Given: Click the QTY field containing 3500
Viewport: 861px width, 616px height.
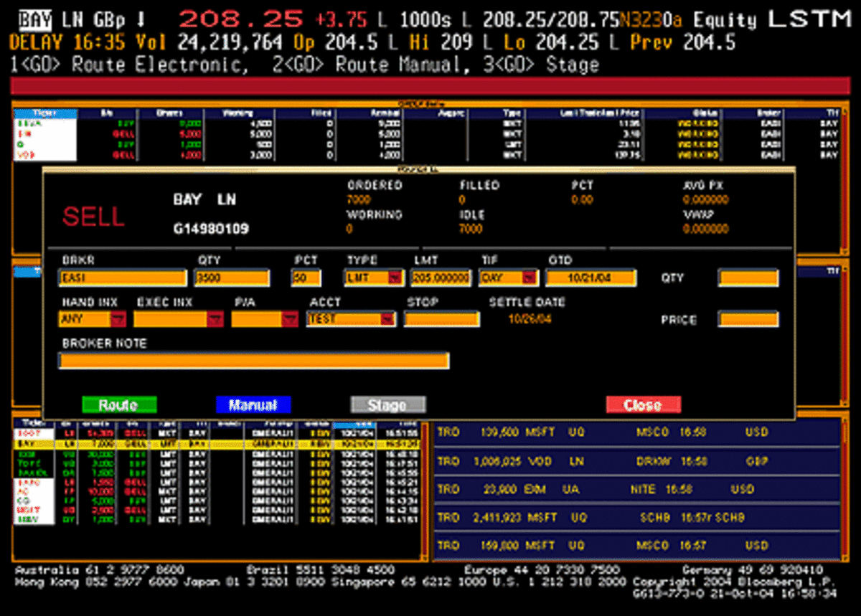Looking at the screenshot, I should (x=232, y=278).
